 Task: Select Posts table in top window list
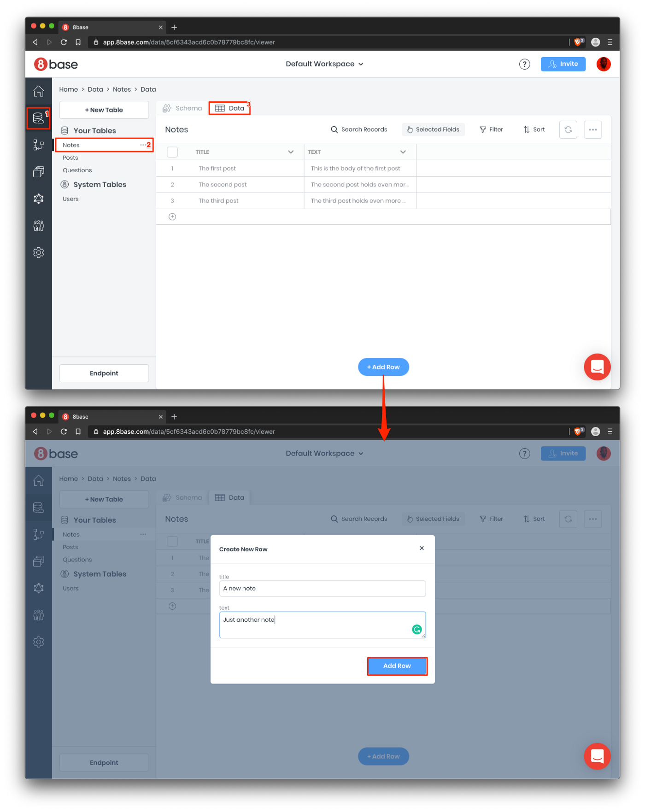coord(70,158)
